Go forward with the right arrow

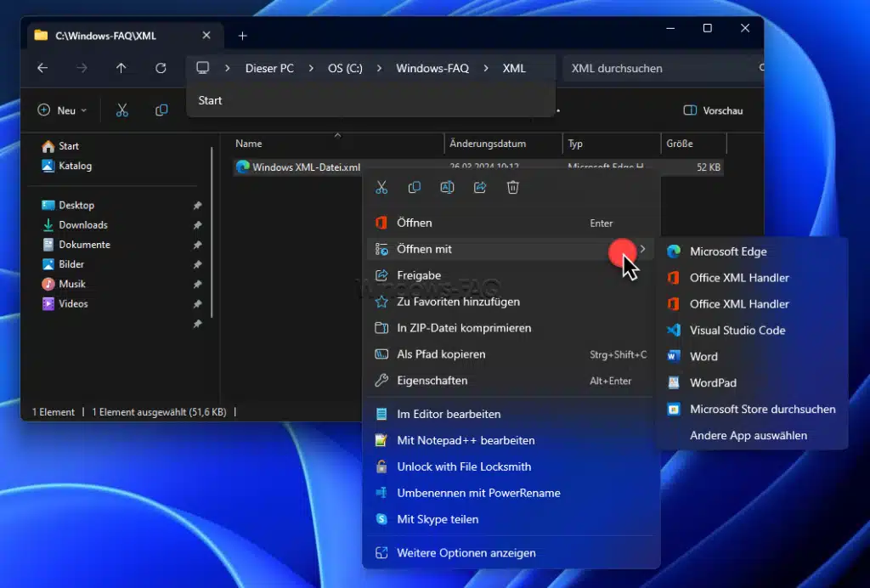click(82, 68)
